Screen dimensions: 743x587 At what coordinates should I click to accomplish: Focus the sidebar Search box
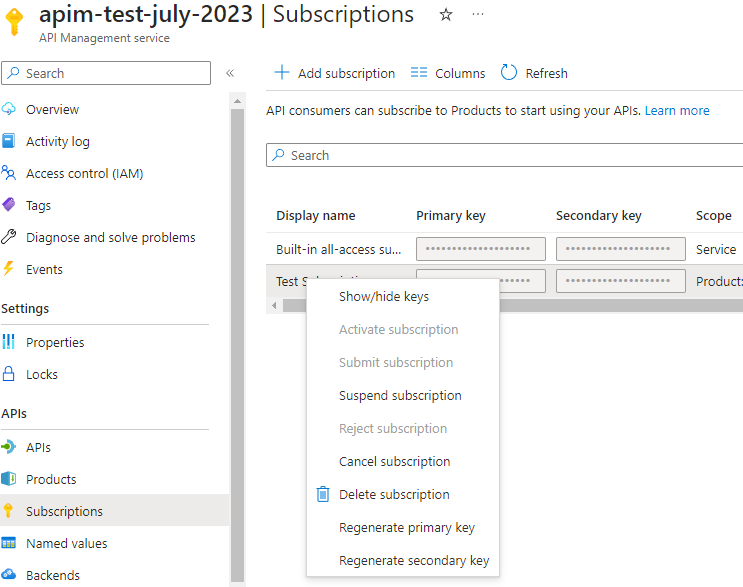click(x=106, y=73)
